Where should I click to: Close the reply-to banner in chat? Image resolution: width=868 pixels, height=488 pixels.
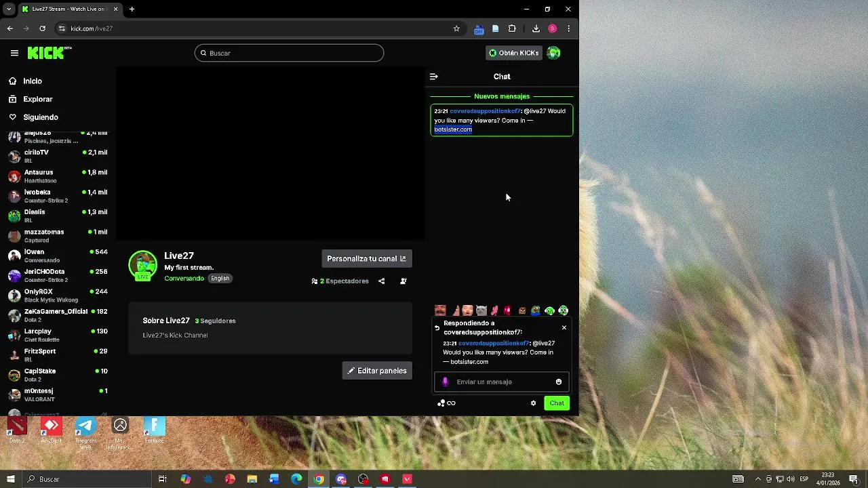[x=564, y=327]
